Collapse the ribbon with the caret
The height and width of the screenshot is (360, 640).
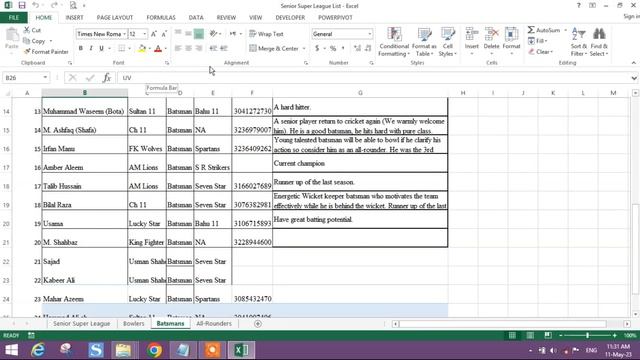(x=633, y=63)
